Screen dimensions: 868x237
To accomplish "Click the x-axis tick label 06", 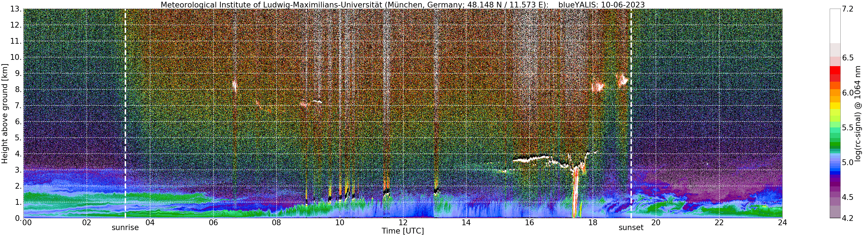I will [213, 223].
